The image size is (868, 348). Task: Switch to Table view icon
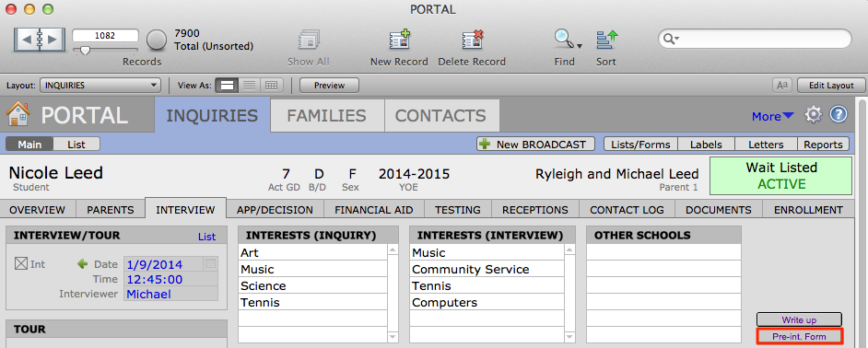click(x=272, y=86)
